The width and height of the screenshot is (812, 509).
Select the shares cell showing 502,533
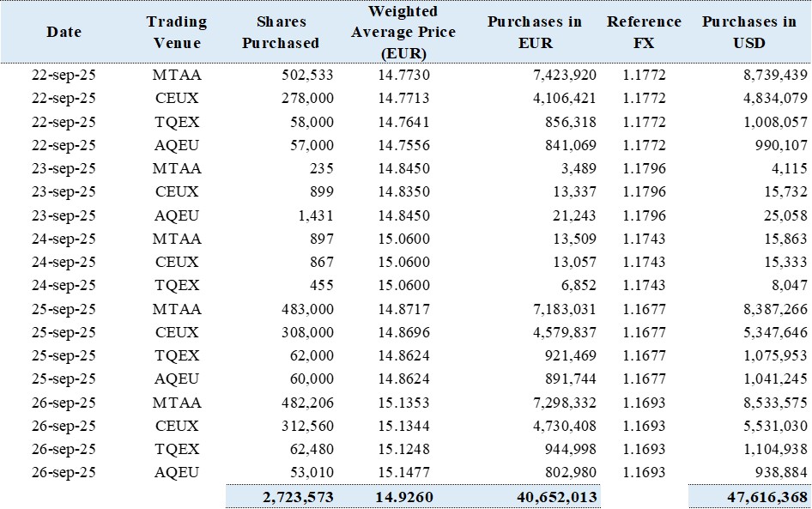308,76
